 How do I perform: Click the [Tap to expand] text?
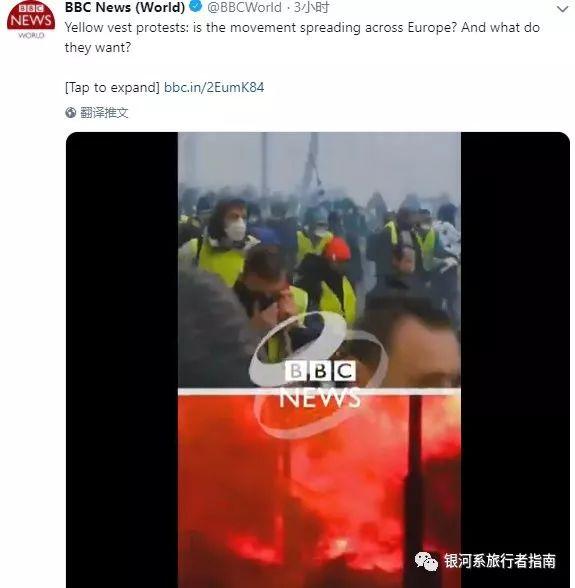point(112,87)
